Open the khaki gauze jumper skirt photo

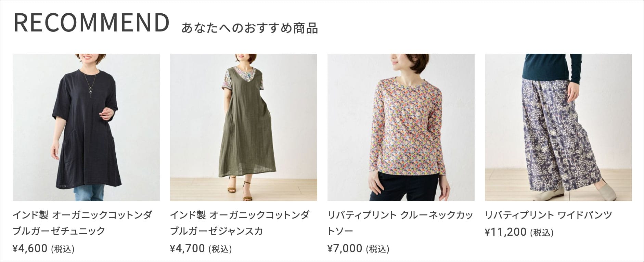tap(244, 127)
